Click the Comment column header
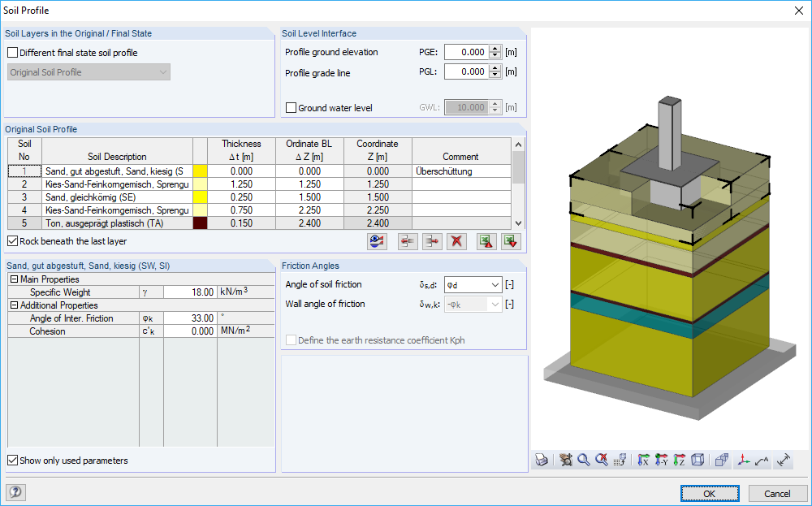812x506 pixels. pyautogui.click(x=461, y=151)
